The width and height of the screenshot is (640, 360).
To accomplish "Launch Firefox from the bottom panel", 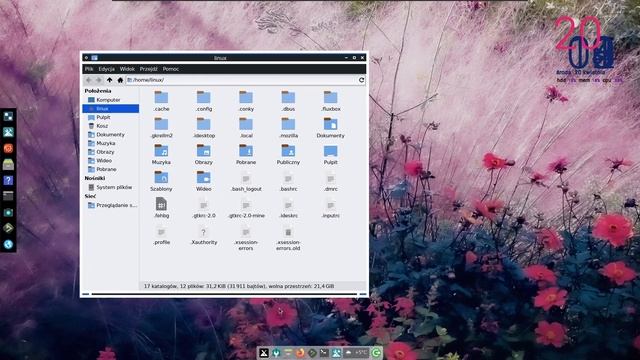I will [300, 353].
